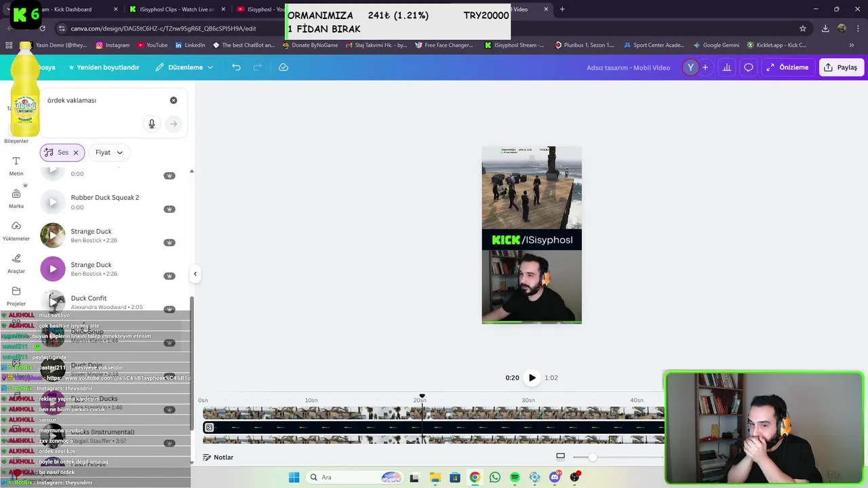This screenshot has width=868, height=488.
Task: Submit search with arrow button
Action: click(174, 124)
